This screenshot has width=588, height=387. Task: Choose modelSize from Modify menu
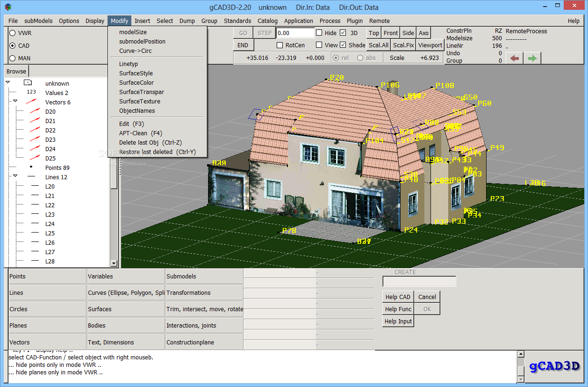tap(133, 32)
